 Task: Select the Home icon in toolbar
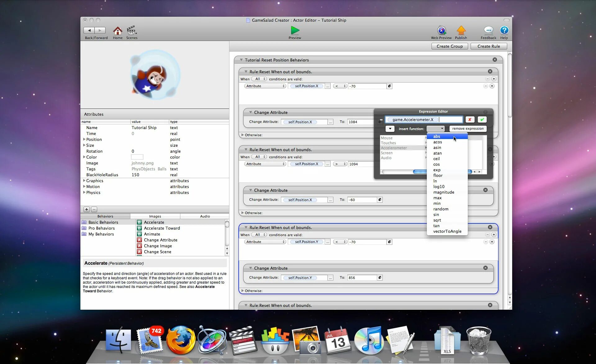point(118,30)
